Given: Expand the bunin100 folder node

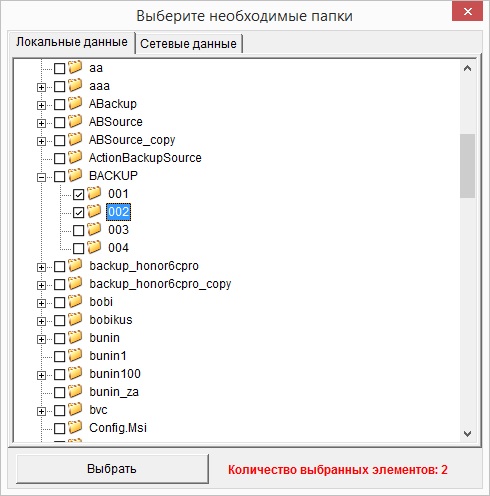Looking at the screenshot, I should 41,375.
